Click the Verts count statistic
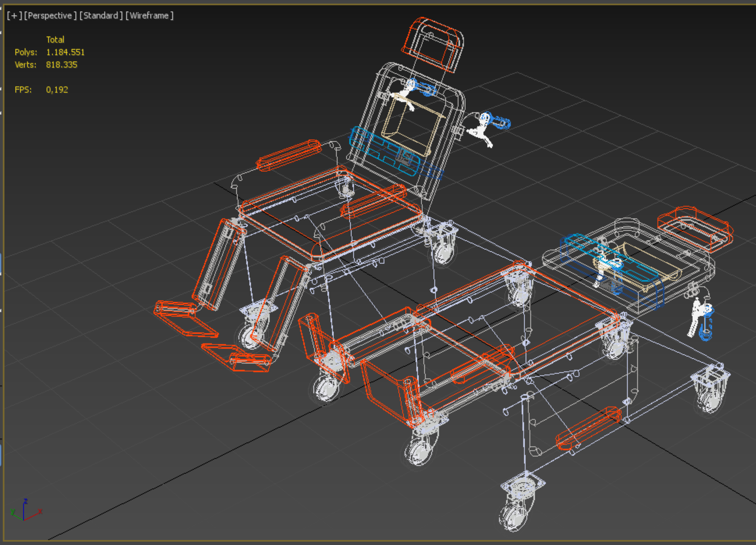This screenshot has height=545, width=756. coord(61,65)
